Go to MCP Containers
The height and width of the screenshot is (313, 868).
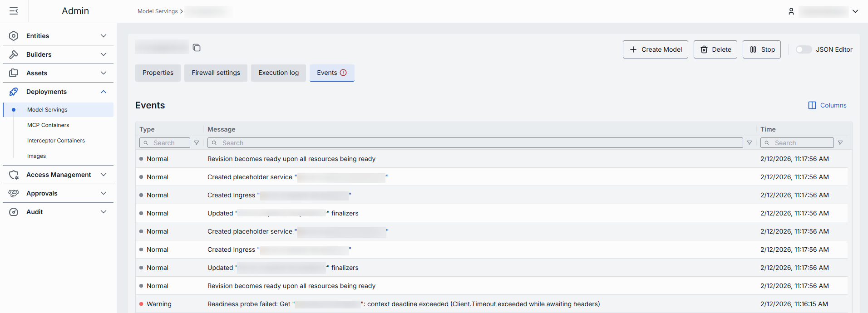48,125
